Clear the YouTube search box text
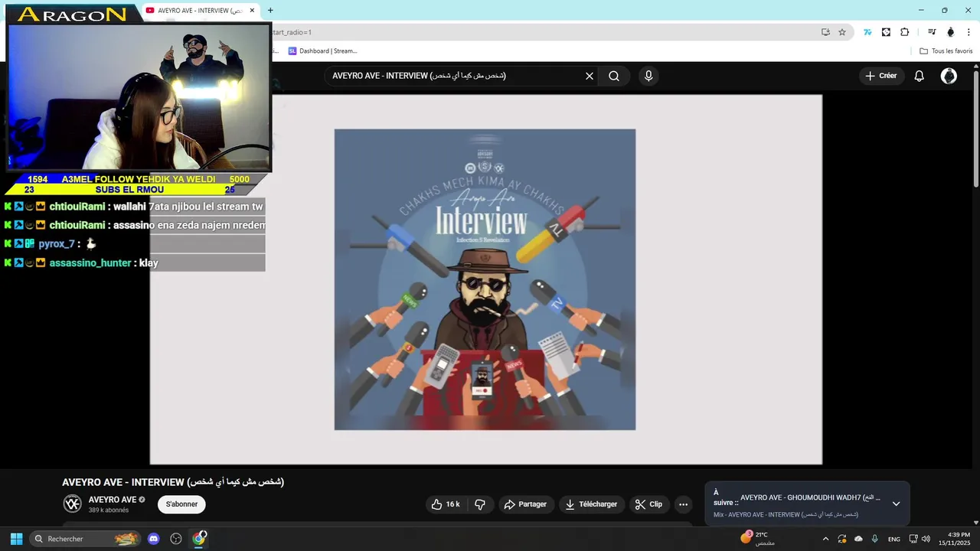980x551 pixels. [x=590, y=76]
